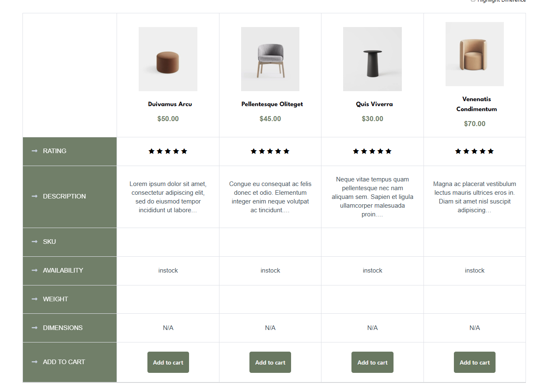Click the star rating for Venenatis Condimentum
553x392 pixels.
pos(474,151)
